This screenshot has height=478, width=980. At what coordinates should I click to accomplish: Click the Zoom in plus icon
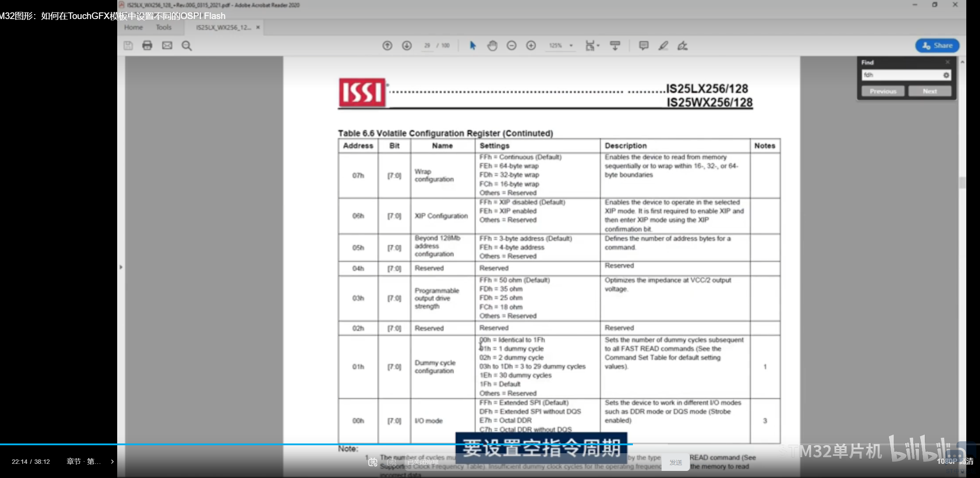531,46
